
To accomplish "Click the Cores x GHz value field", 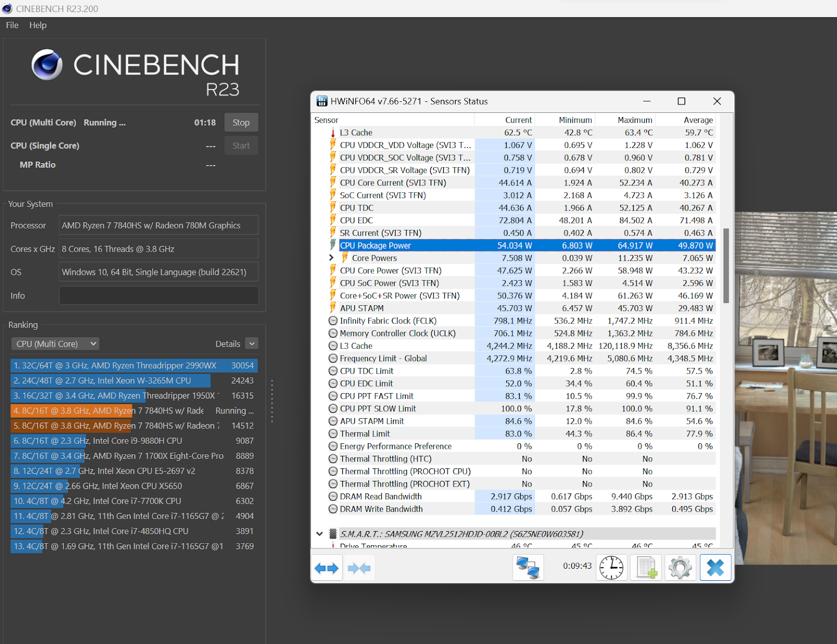I will [x=159, y=249].
